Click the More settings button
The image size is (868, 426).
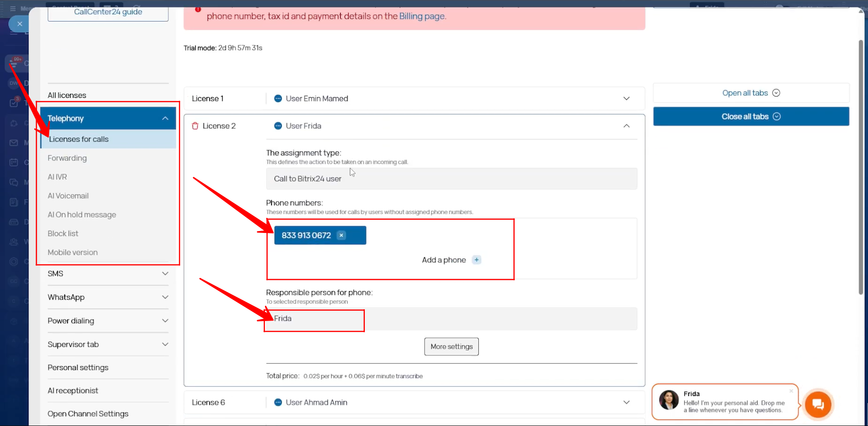tap(451, 347)
